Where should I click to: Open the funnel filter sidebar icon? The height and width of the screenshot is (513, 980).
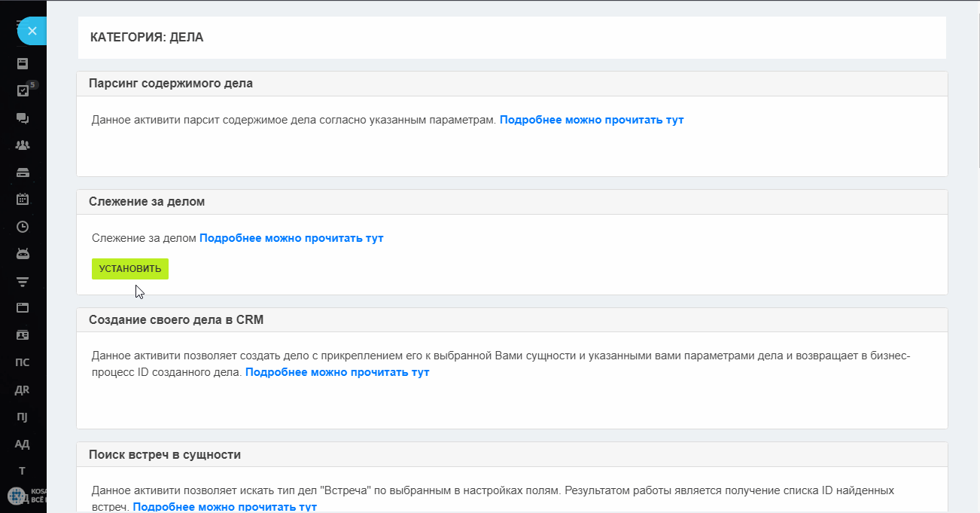(23, 281)
